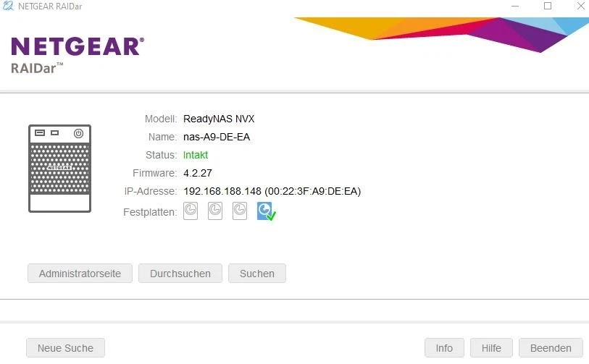This screenshot has width=589, height=364.
Task: Click the RAIDar subtitle text
Action: pyautogui.click(x=37, y=68)
